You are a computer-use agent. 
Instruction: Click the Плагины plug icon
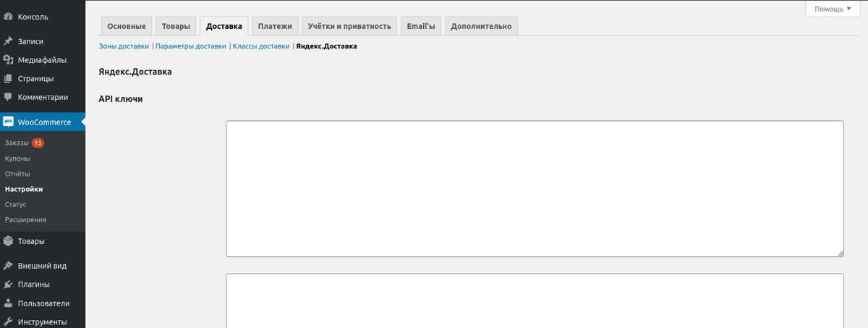click(8, 285)
